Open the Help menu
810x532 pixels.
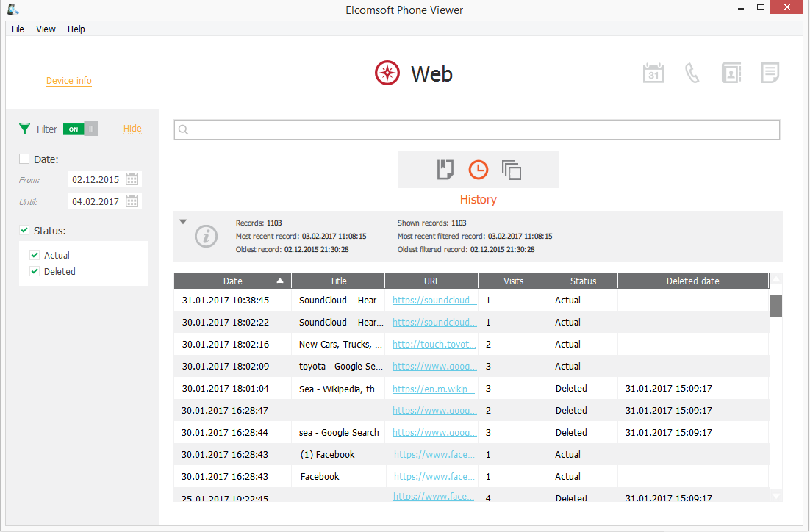click(76, 29)
